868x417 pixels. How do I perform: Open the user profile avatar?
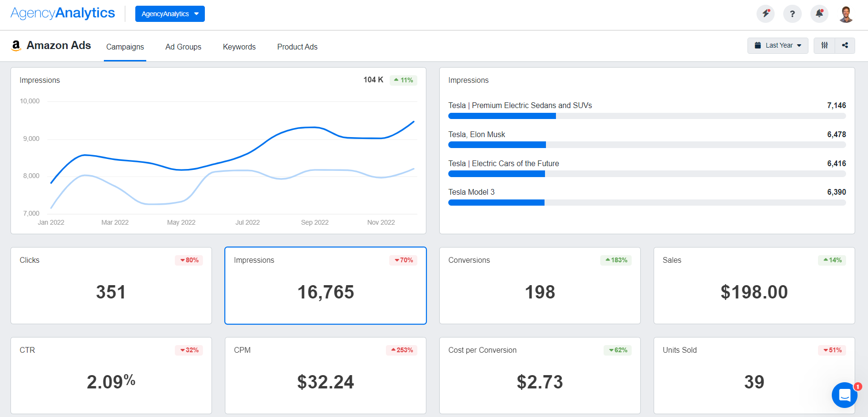pyautogui.click(x=846, y=14)
